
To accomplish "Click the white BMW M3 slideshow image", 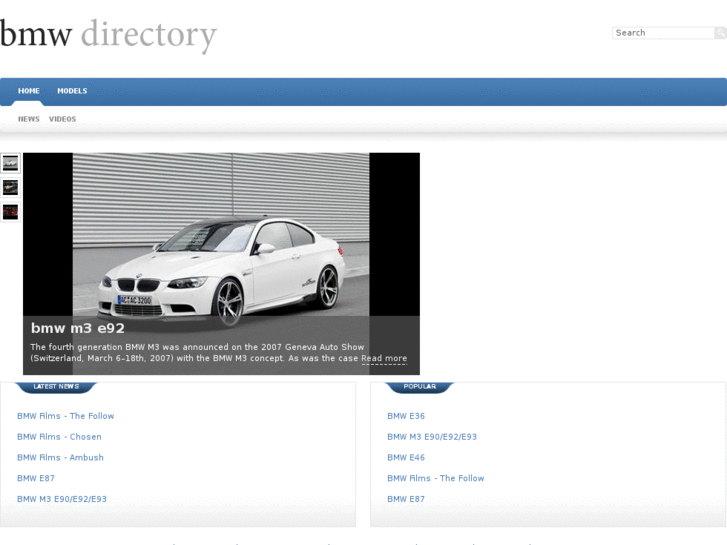I will coord(221,263).
